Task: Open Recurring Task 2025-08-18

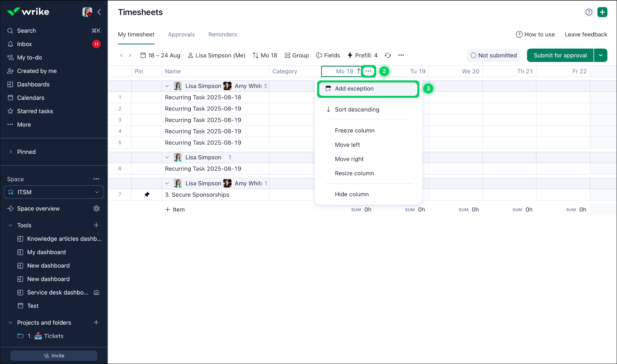Action: 203,97
